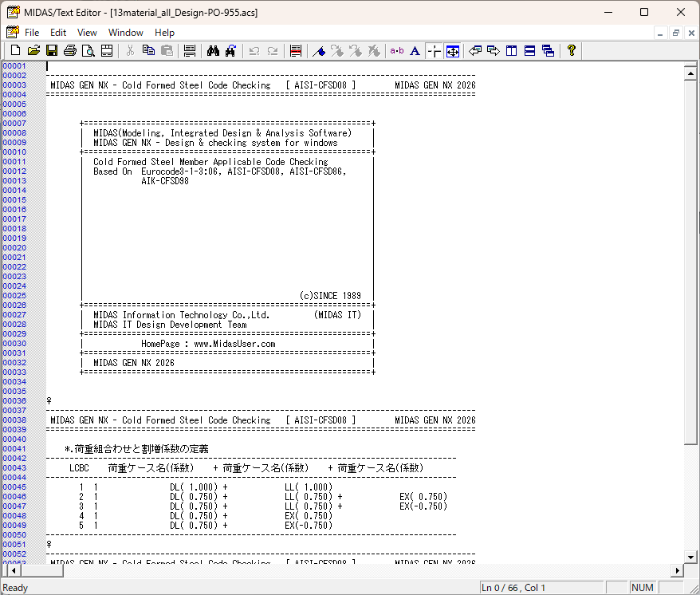This screenshot has height=595, width=700.
Task: Click 'LCBC' column header text
Action: (79, 467)
